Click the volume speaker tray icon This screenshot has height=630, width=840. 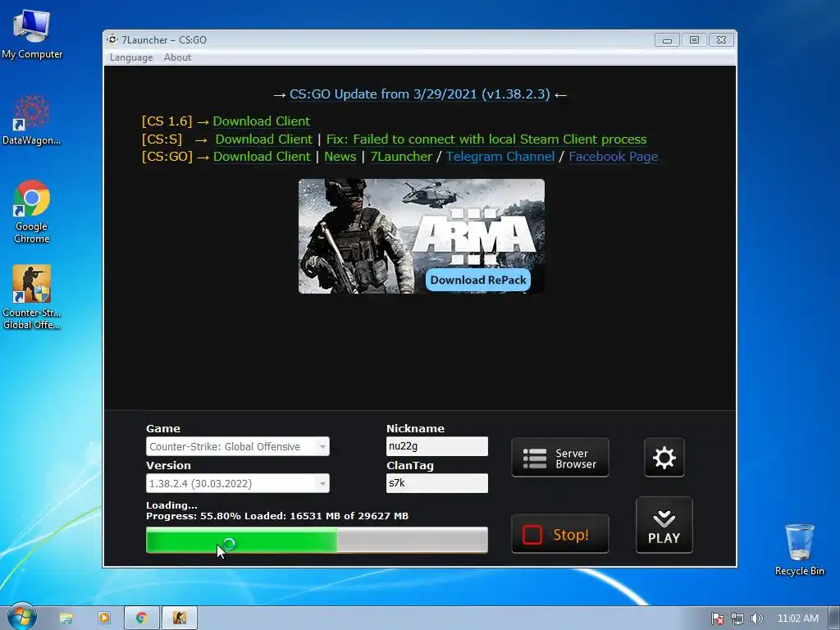coord(756,619)
